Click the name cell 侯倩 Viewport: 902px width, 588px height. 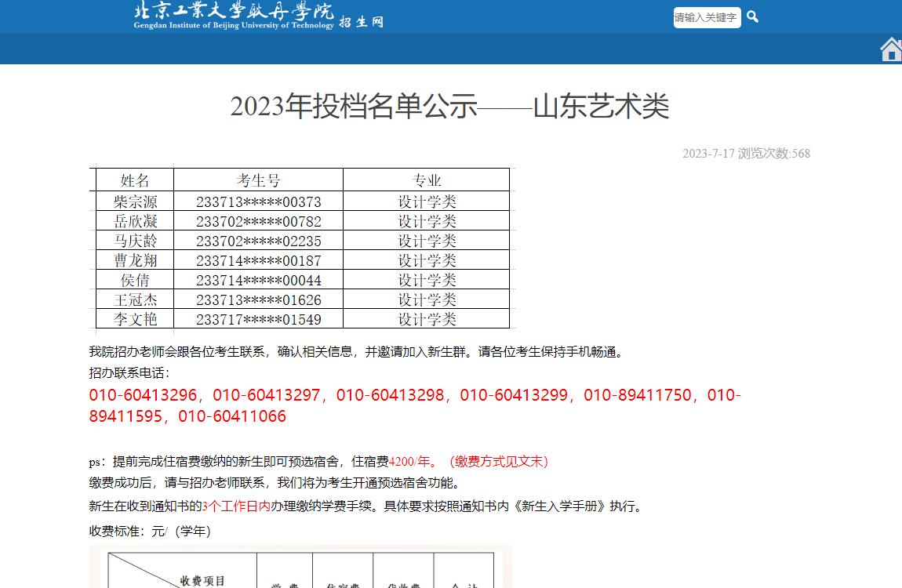coord(135,280)
